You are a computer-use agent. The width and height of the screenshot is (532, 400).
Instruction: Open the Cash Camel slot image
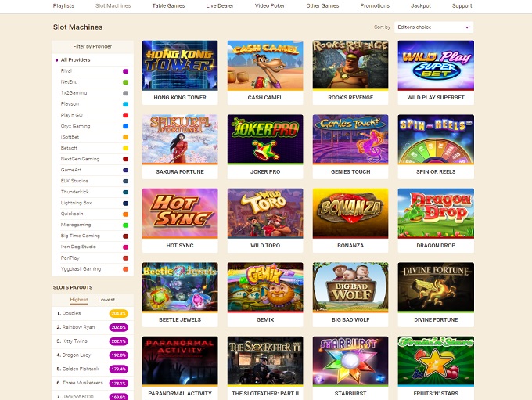click(x=265, y=65)
